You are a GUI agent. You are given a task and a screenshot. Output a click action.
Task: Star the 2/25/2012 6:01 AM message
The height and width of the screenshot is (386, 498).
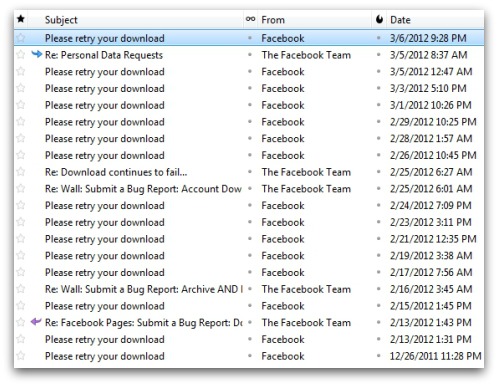coord(21,188)
